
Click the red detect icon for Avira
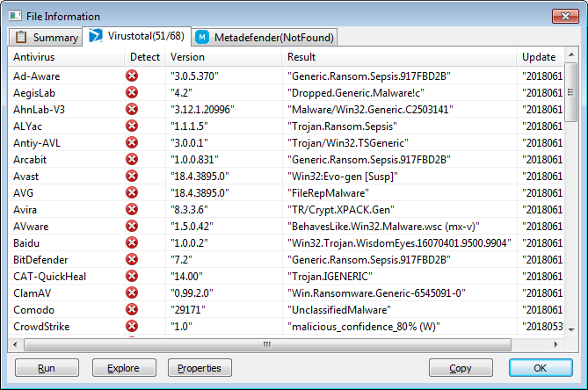point(132,209)
